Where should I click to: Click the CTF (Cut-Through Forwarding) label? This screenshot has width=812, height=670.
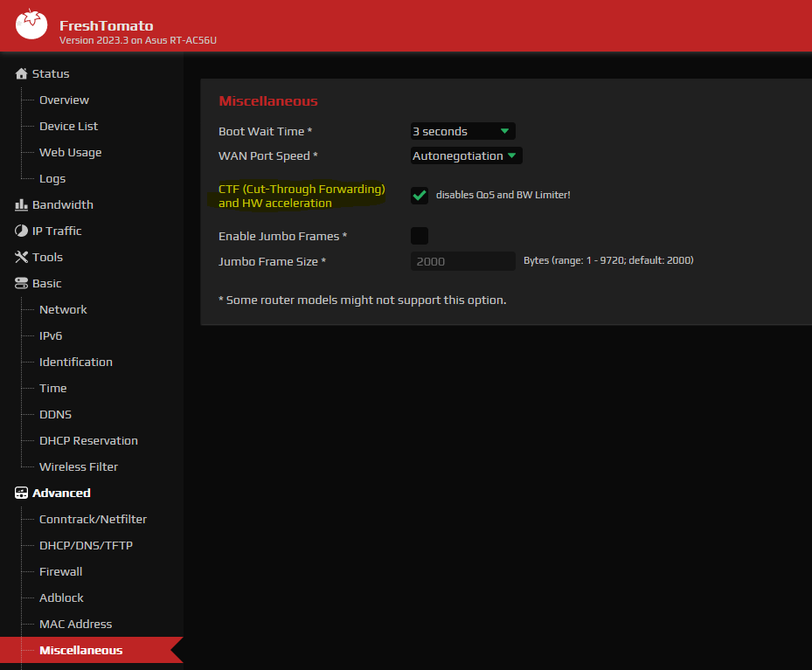[302, 196]
